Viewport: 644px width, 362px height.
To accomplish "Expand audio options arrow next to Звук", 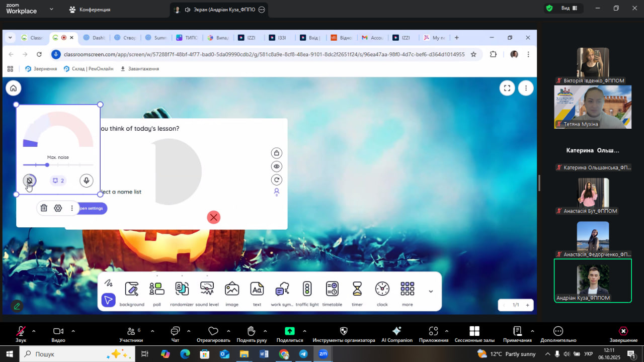I will [x=34, y=331].
